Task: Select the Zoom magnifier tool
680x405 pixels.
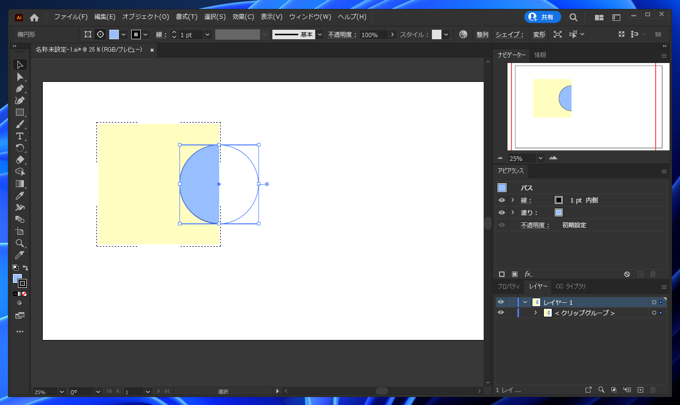Action: click(20, 243)
